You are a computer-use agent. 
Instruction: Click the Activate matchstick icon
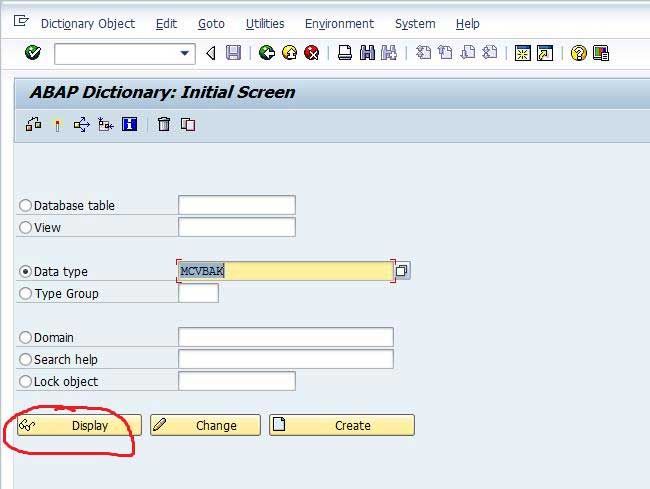tap(58, 125)
